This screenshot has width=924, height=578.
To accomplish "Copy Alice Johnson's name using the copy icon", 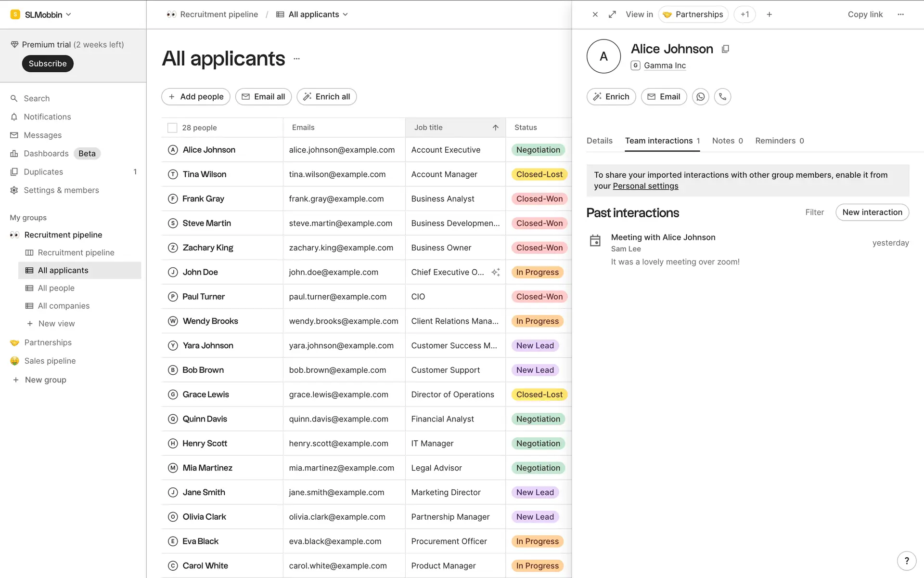I will click(x=725, y=49).
